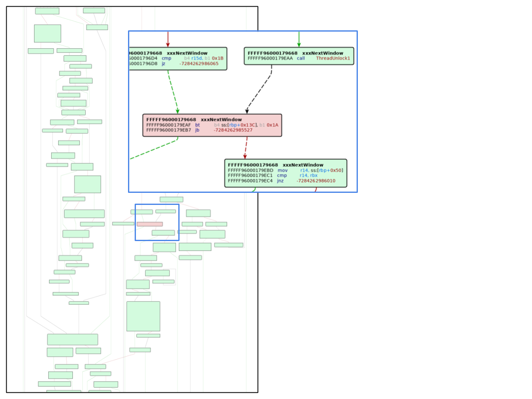
Task: Click the dashed red edge leaving red node
Action: tap(246, 148)
